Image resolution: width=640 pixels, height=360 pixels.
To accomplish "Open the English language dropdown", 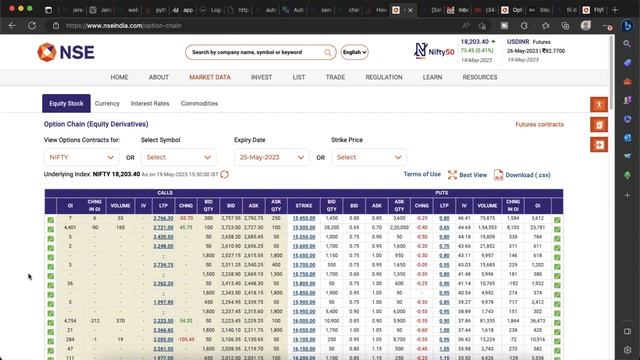I will click(354, 52).
